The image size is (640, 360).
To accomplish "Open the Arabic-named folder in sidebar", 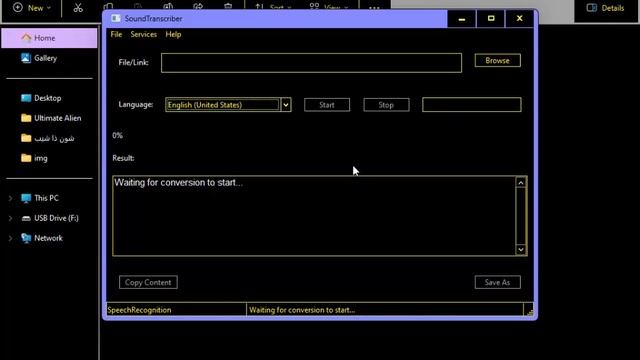I will pyautogui.click(x=49, y=138).
